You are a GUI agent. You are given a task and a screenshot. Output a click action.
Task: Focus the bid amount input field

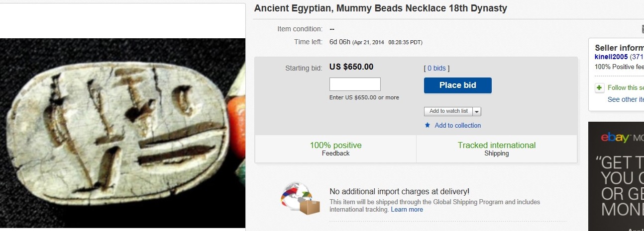pos(355,84)
